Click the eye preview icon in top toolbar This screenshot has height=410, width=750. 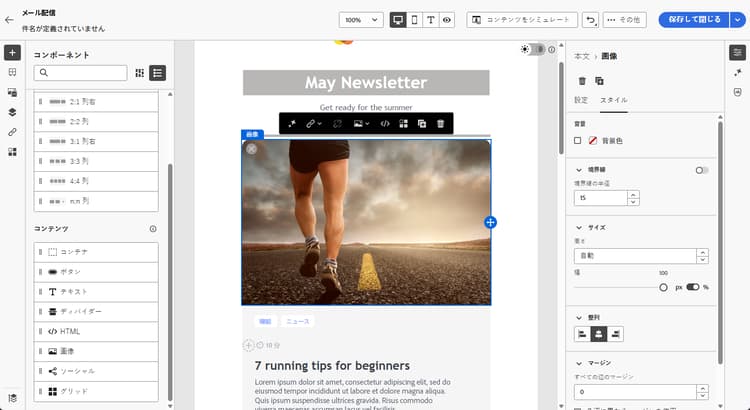[x=447, y=20]
